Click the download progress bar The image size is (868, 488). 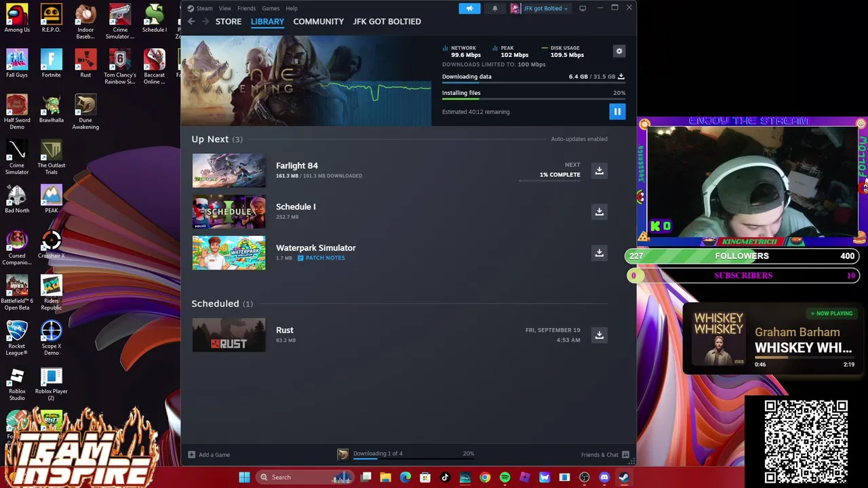click(x=533, y=83)
